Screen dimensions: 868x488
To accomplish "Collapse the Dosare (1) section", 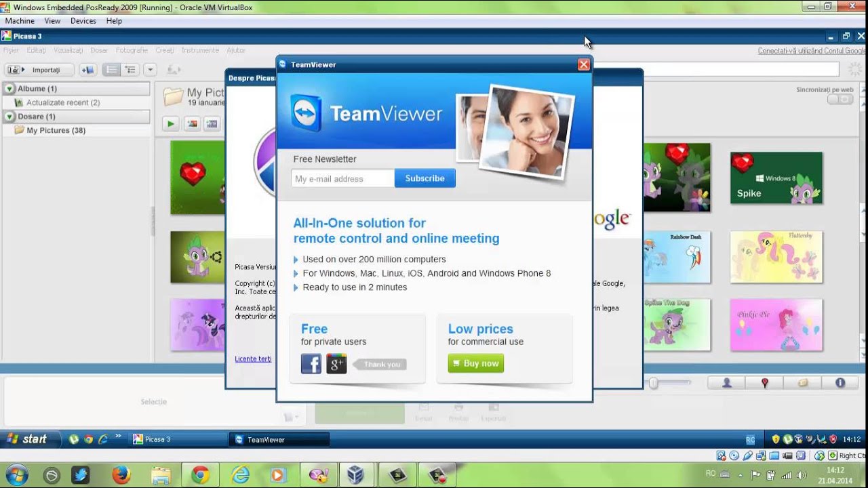I will tap(9, 117).
